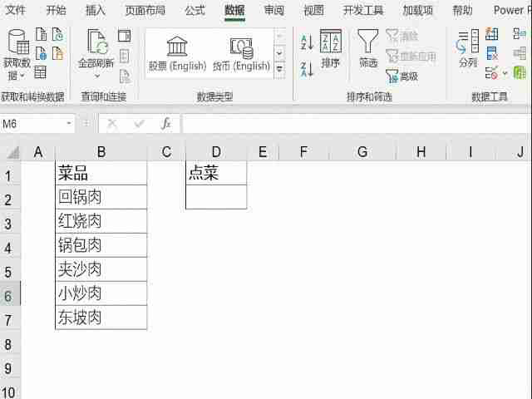
Task: Open the Queries & Connections pane icon
Action: pyautogui.click(x=125, y=35)
